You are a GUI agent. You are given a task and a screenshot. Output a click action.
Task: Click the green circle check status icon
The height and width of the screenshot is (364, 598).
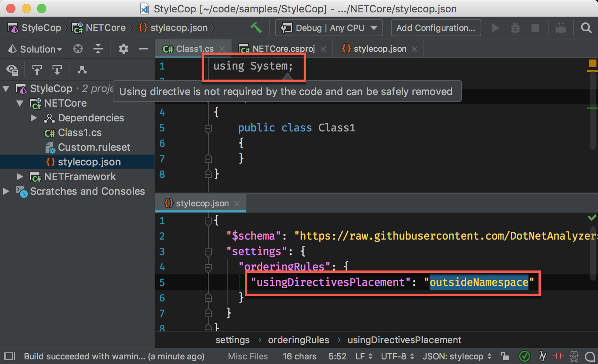pyautogui.click(x=525, y=356)
